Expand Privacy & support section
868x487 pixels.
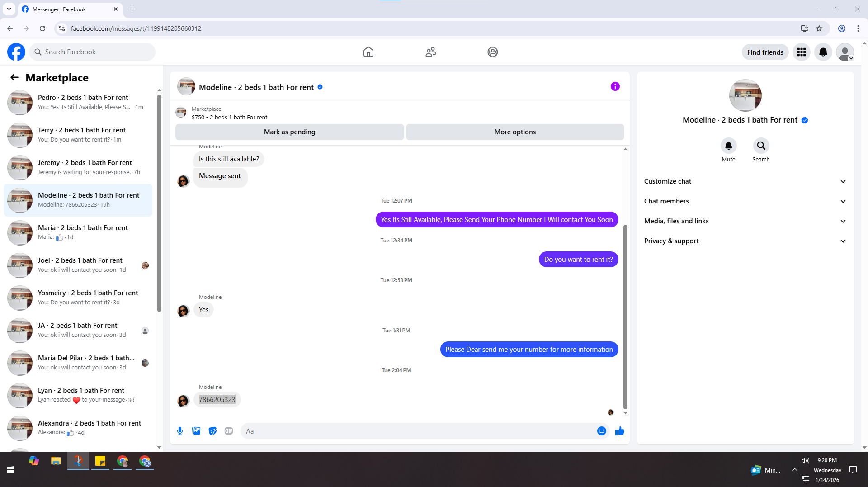[745, 241]
